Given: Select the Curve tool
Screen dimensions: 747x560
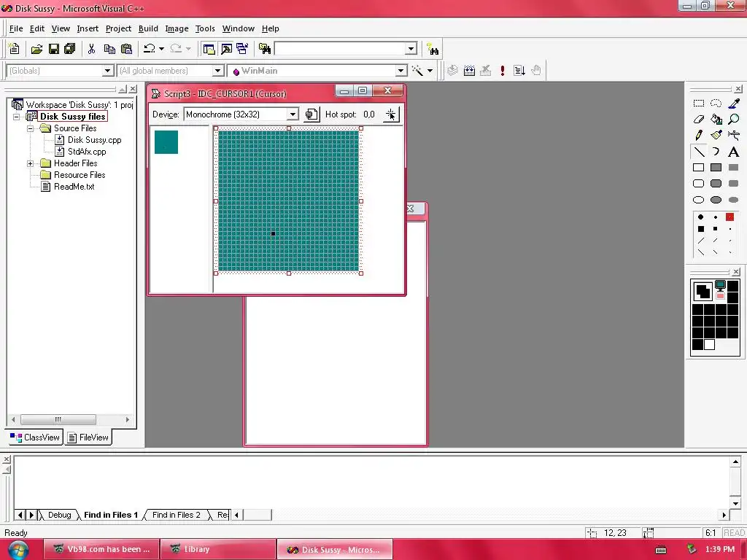Looking at the screenshot, I should [x=716, y=152].
